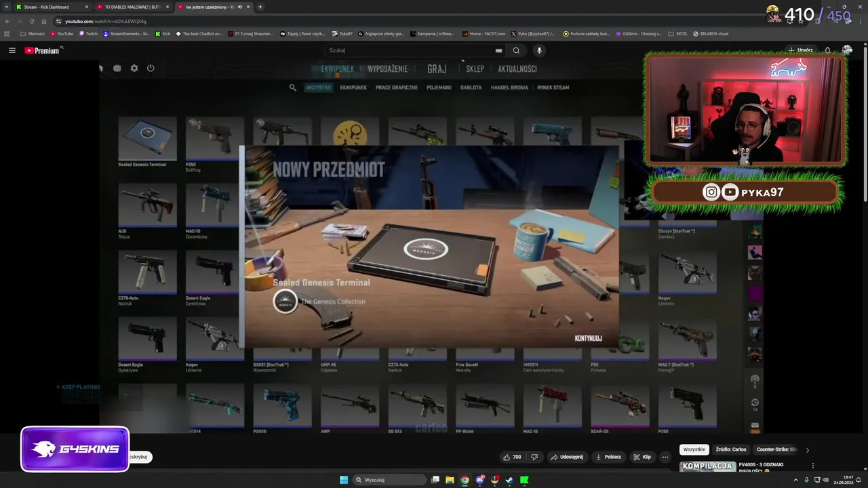
Task: Select RYNEK STEAM inventory filter
Action: pyautogui.click(x=553, y=87)
